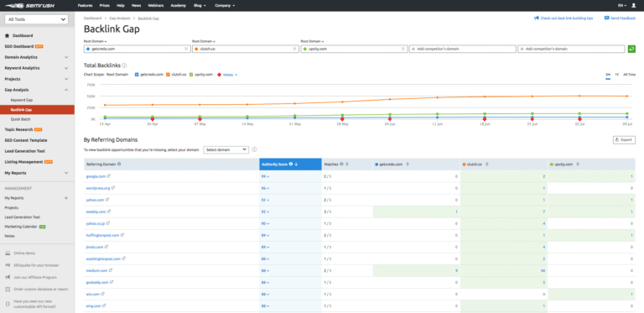The height and width of the screenshot is (313, 644).
Task: Toggle the getcredo.com chart checkbox
Action: 137,75
